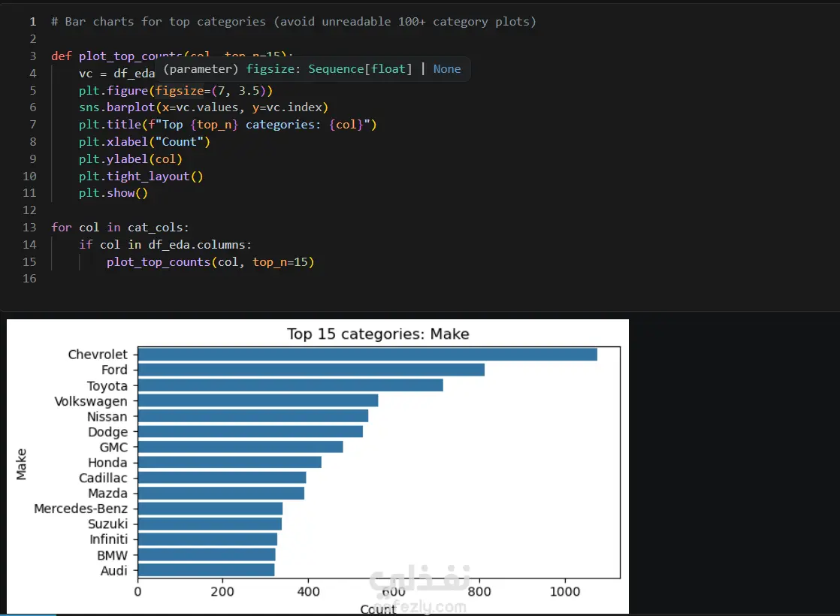Click the x-axis tick label '0'
This screenshot has width=840, height=616.
coord(137,592)
